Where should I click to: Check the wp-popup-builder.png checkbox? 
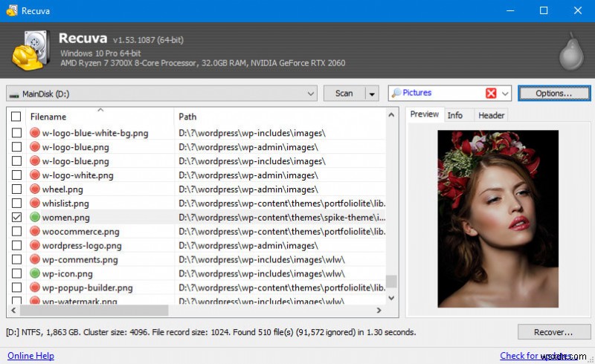[x=16, y=287]
